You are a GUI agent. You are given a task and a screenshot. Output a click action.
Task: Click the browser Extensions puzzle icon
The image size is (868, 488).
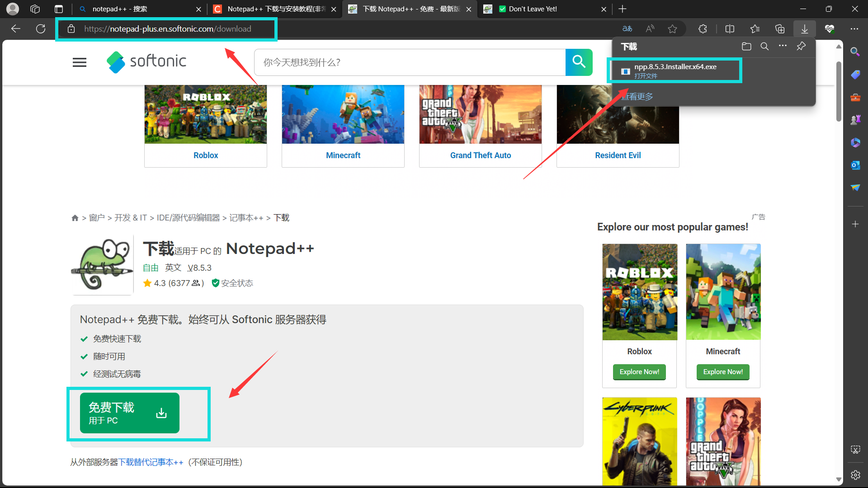pos(703,29)
